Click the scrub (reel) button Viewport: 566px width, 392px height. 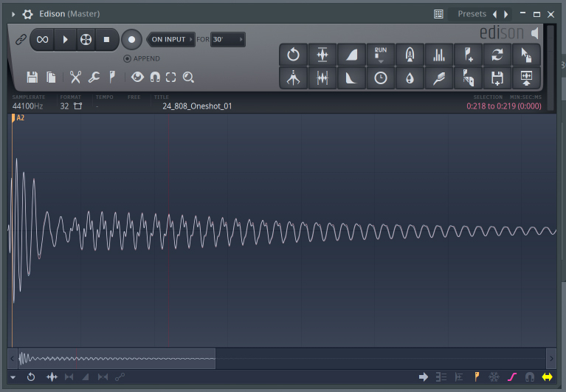pyautogui.click(x=86, y=39)
